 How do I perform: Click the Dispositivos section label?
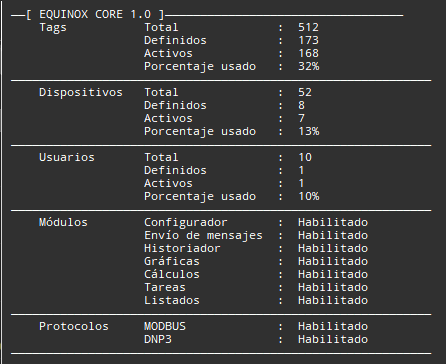coord(81,92)
